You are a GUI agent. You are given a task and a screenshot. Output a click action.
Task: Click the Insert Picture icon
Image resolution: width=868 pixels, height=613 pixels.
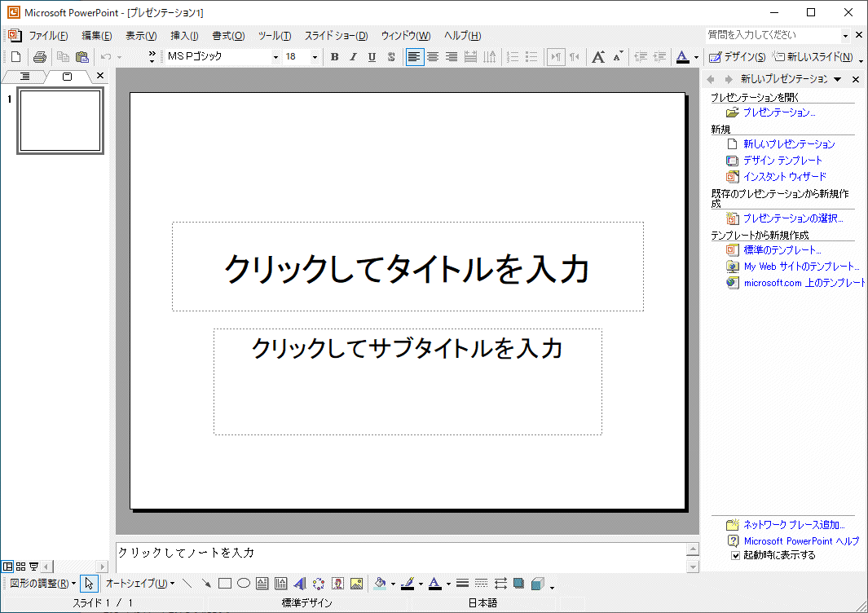coord(357,583)
